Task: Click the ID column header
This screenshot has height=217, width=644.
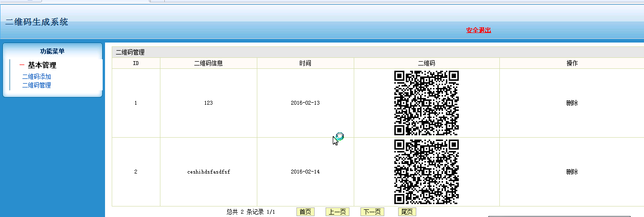Action: pos(136,63)
